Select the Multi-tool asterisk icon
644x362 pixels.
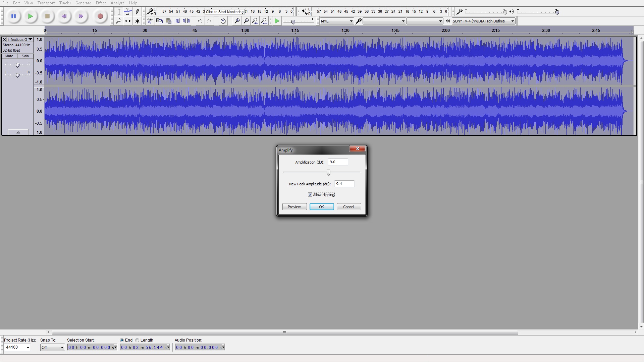pyautogui.click(x=137, y=21)
